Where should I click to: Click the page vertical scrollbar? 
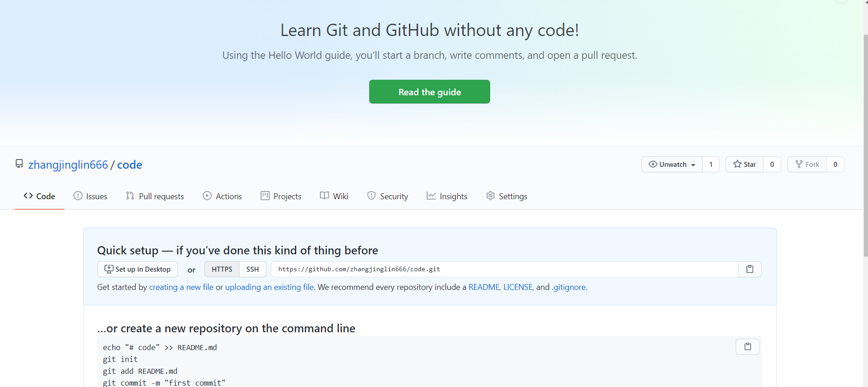pos(865,146)
